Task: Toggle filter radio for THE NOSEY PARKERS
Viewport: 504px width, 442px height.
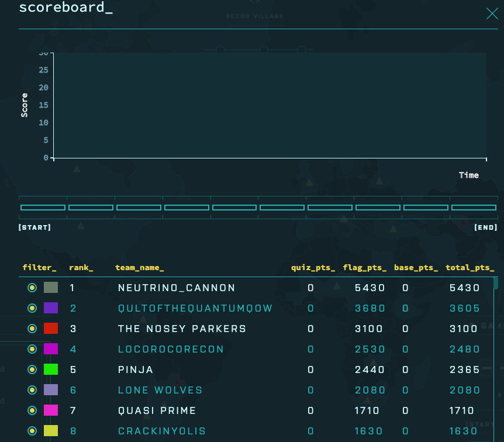Action: [x=32, y=329]
